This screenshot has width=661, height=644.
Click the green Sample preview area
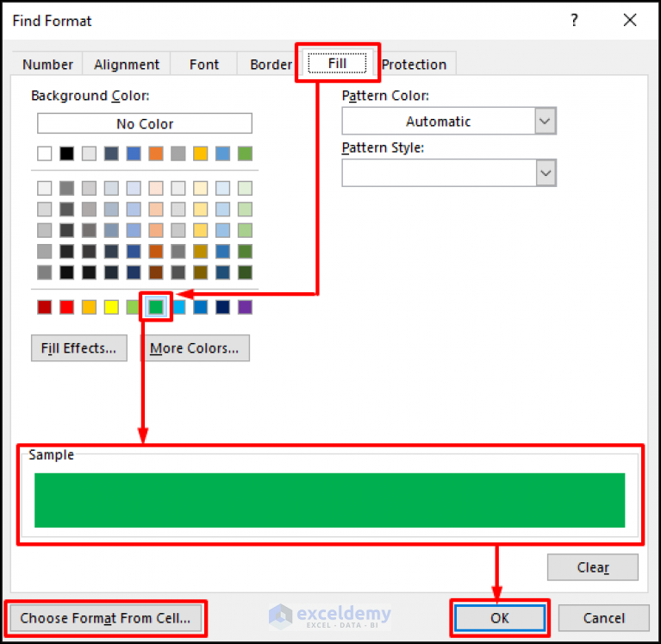330,500
